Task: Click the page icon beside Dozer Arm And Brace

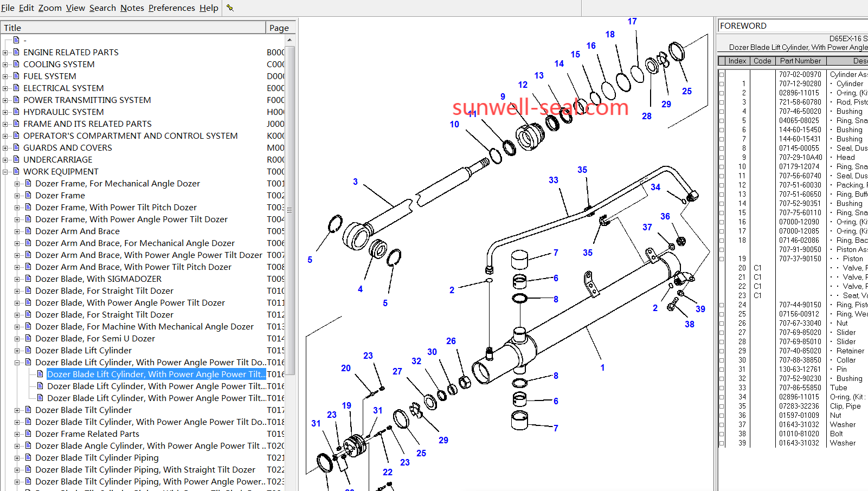Action: point(28,231)
